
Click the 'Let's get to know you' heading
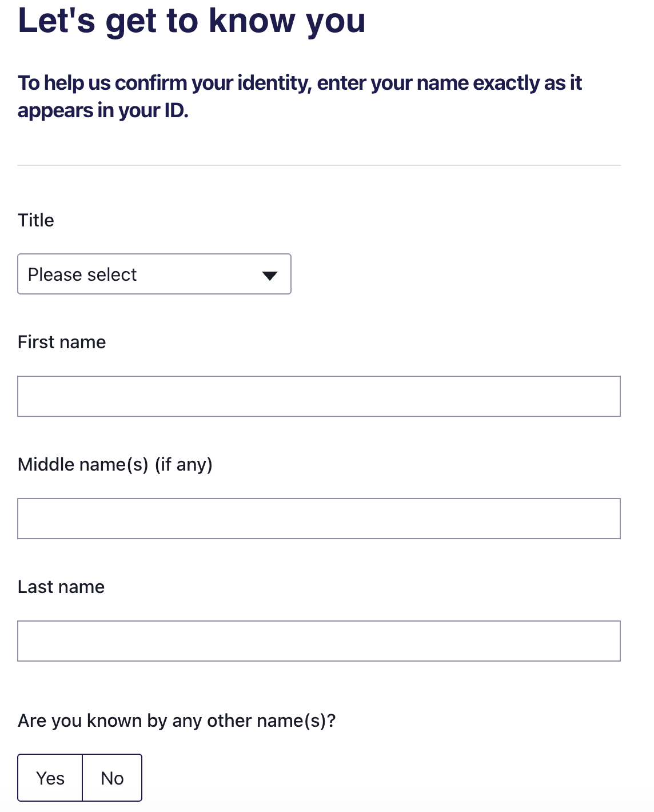(x=192, y=21)
